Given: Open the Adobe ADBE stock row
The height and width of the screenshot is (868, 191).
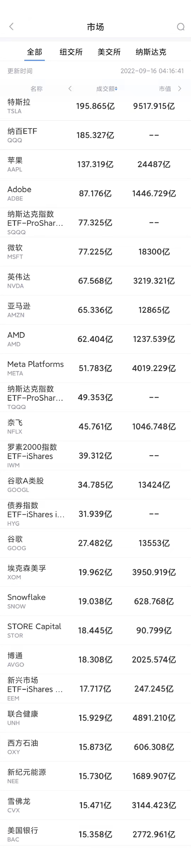Looking at the screenshot, I should click(x=95, y=194).
